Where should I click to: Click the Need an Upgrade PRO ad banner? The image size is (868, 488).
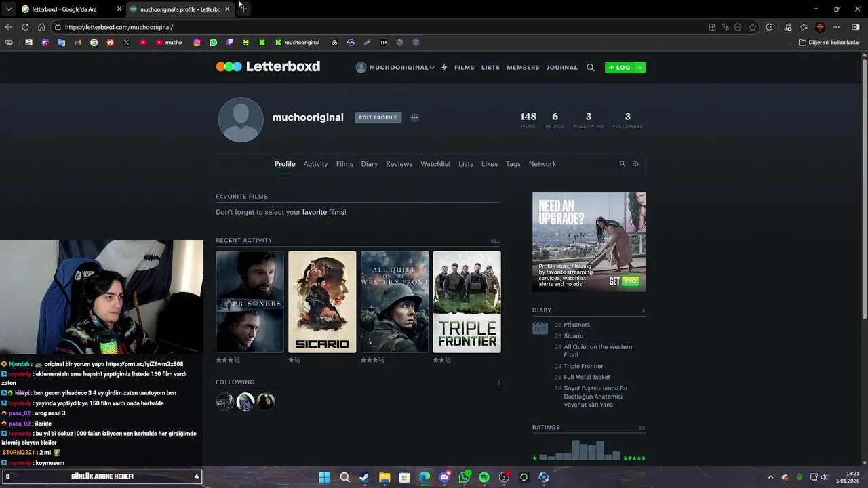(x=589, y=242)
